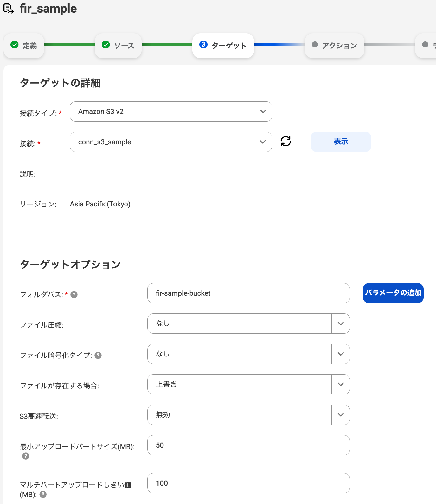
Task: Click the fir_sample mapping task icon
Action: tap(9, 9)
